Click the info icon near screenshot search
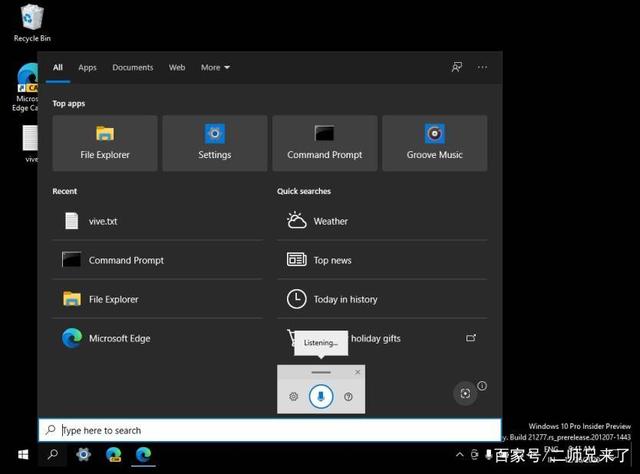Screen dimensions: 640x474 (x=482, y=386)
